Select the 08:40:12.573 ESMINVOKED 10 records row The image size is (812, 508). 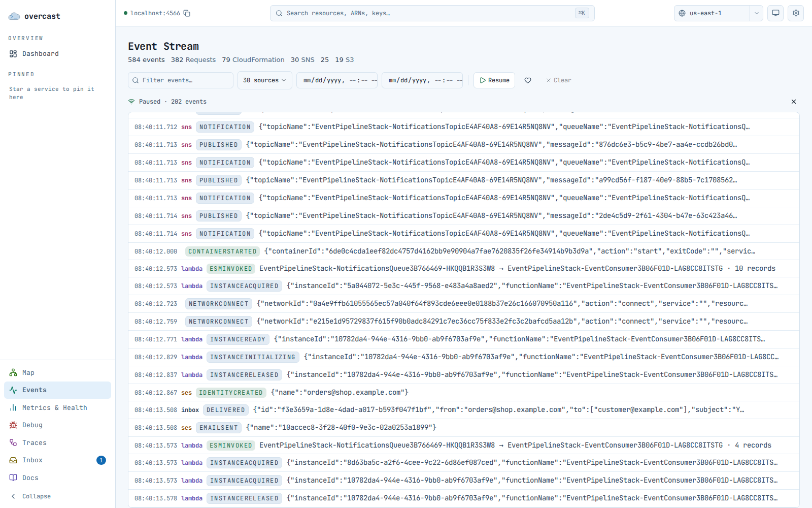coord(464,269)
